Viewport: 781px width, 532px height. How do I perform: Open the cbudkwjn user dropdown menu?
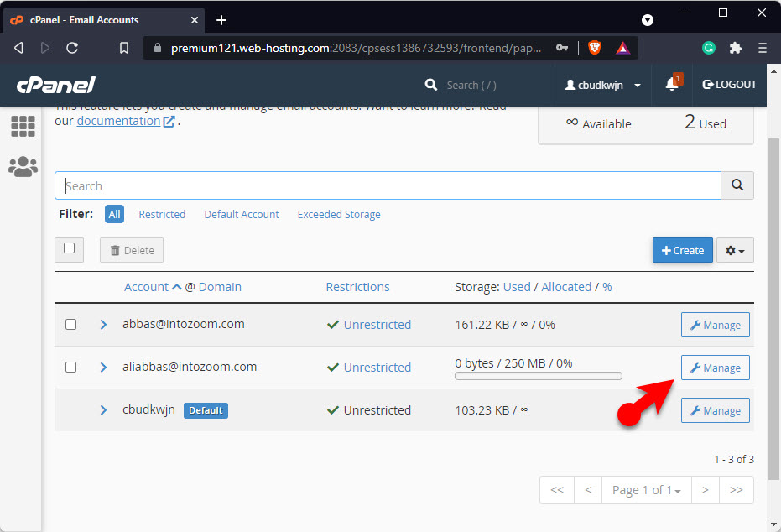tap(602, 85)
